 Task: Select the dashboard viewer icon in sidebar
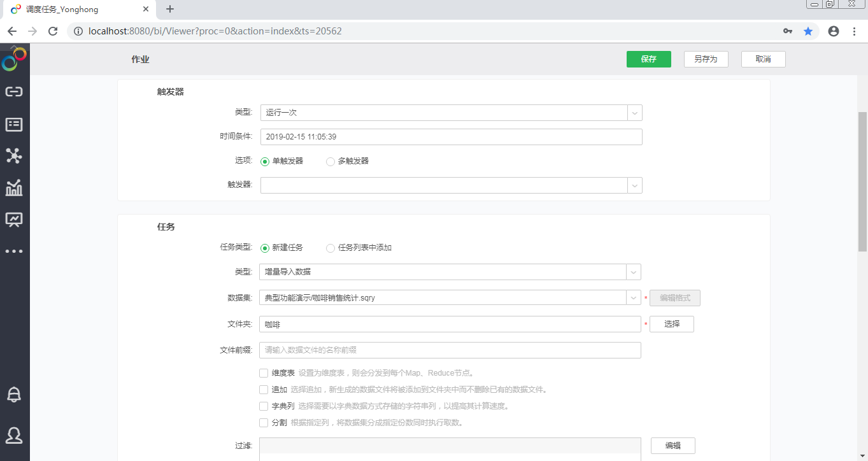tap(14, 219)
